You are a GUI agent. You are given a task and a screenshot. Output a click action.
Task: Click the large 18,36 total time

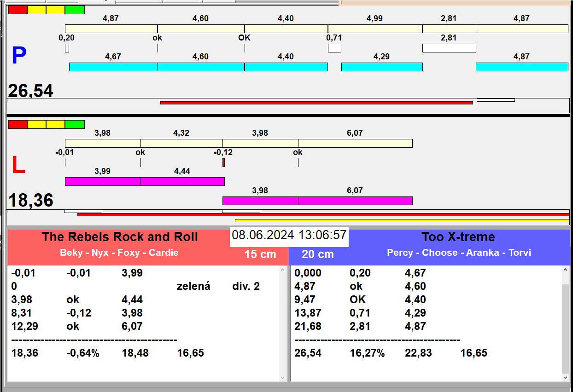[x=31, y=201]
